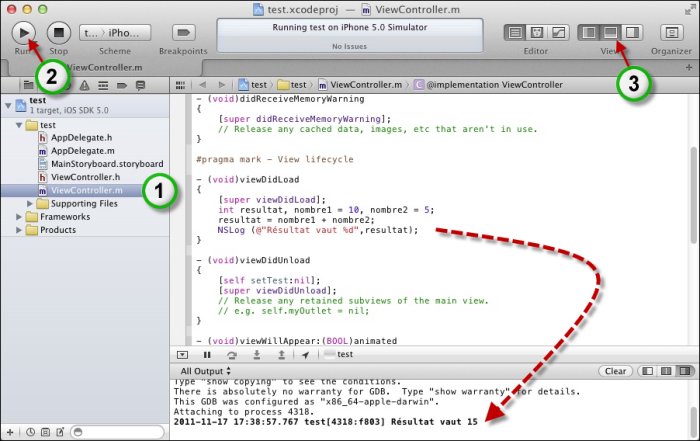Toggle the Debug area view

[x=609, y=33]
